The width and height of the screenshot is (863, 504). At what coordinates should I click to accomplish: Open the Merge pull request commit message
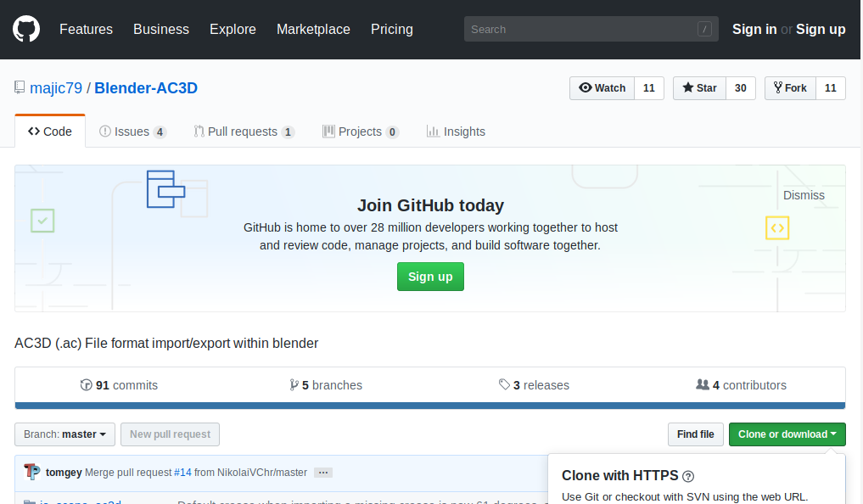pos(128,472)
